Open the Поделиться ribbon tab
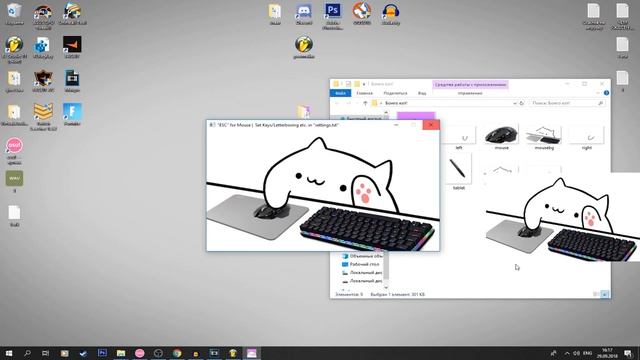Image resolution: width=640 pixels, height=360 pixels. tap(395, 93)
